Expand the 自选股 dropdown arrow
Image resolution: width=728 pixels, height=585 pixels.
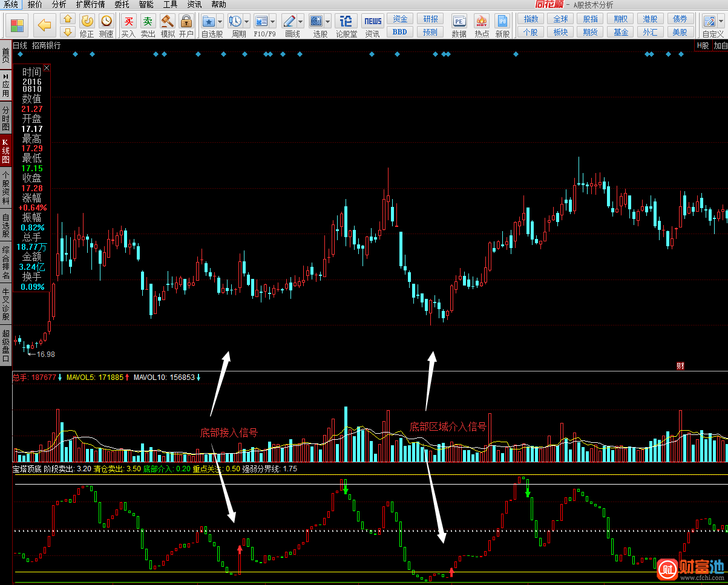pyautogui.click(x=220, y=22)
